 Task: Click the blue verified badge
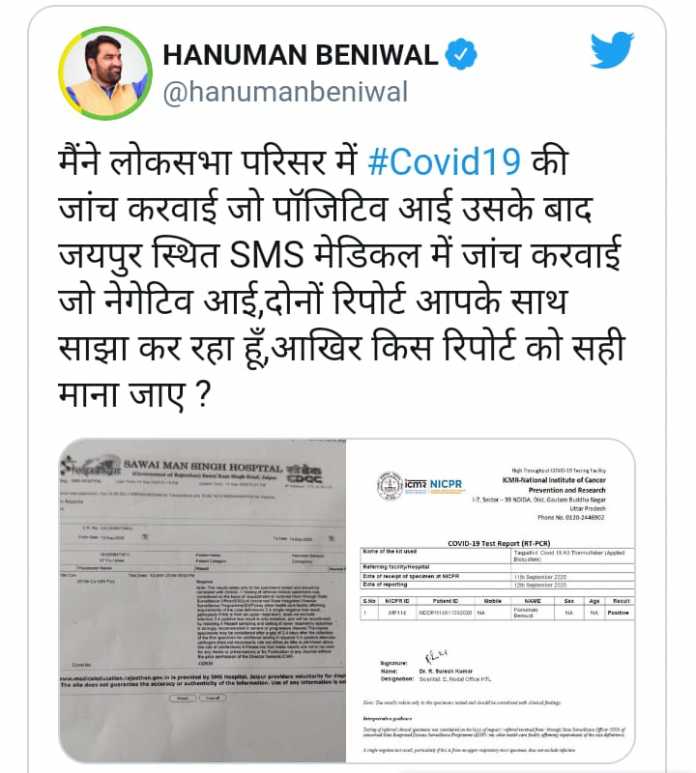coord(461,54)
